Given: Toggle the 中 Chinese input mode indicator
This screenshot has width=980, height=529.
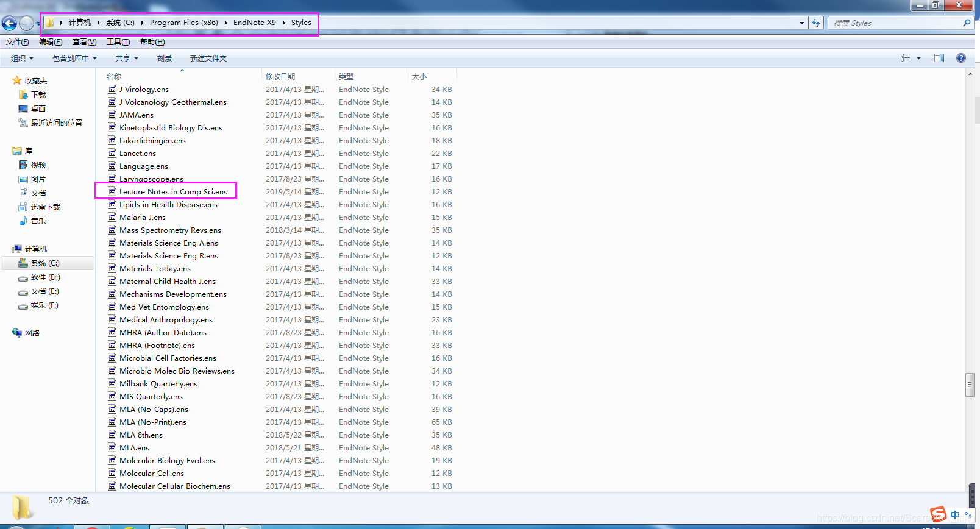Looking at the screenshot, I should pyautogui.click(x=955, y=515).
